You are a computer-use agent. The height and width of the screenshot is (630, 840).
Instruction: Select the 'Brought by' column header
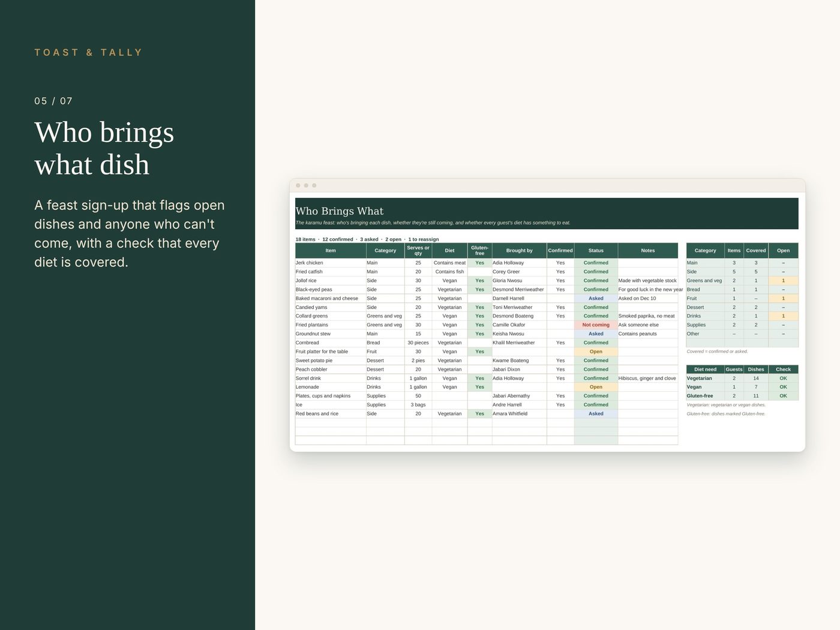pyautogui.click(x=519, y=251)
